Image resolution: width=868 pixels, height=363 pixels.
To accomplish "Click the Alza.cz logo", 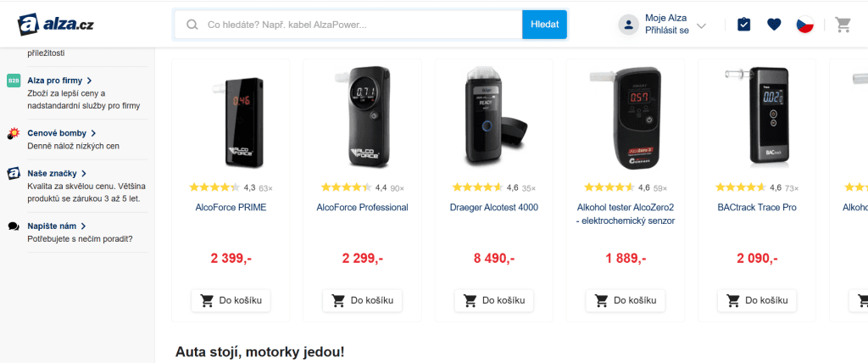I will tap(56, 25).
